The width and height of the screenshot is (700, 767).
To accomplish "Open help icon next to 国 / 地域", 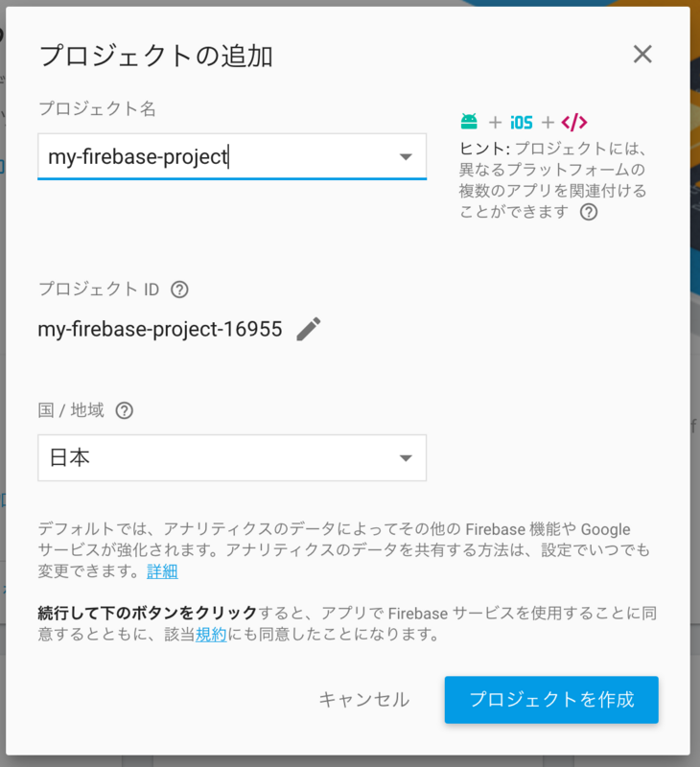I will [125, 410].
